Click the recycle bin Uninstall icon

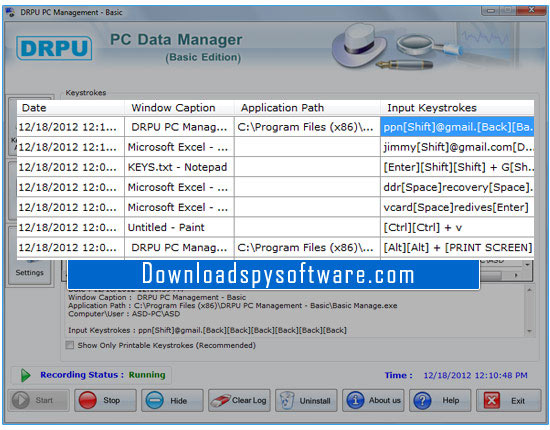287,401
